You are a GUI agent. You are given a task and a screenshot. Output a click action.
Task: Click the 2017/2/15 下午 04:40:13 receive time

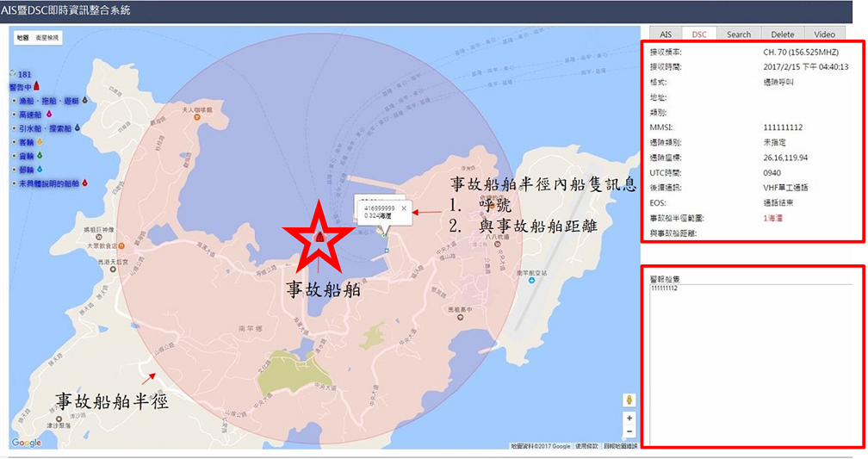click(805, 67)
